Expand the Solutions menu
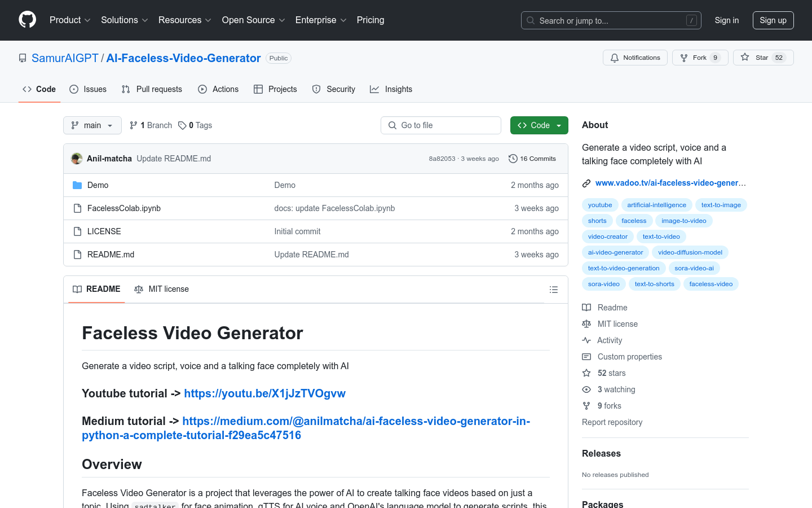812x508 pixels. coord(125,20)
